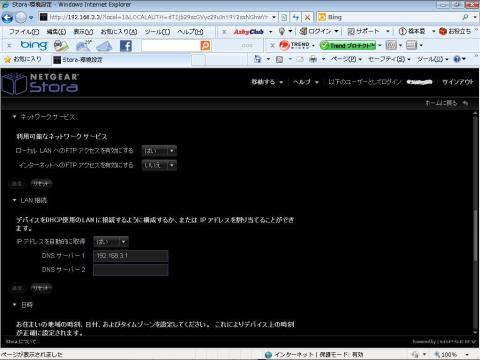Image resolution: width=480 pixels, height=360 pixels.
Task: Click the Bing toolbar maps car icon
Action: coord(61,46)
